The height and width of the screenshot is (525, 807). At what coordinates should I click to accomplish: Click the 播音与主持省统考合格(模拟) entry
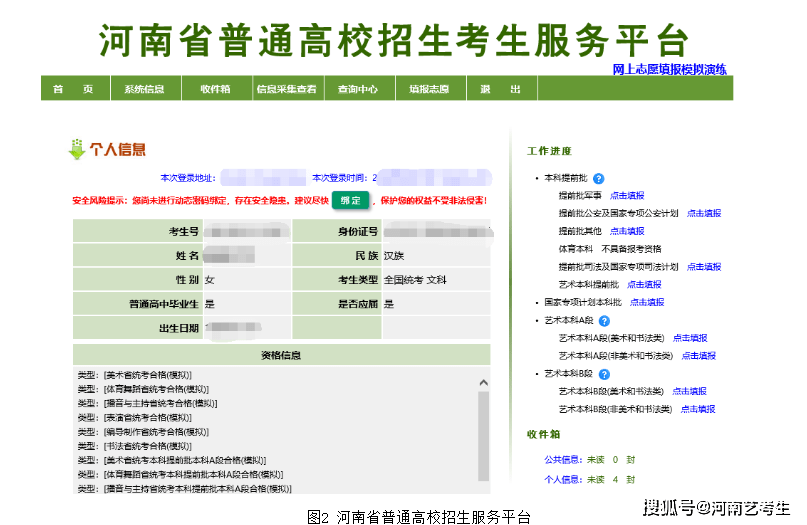[161, 404]
